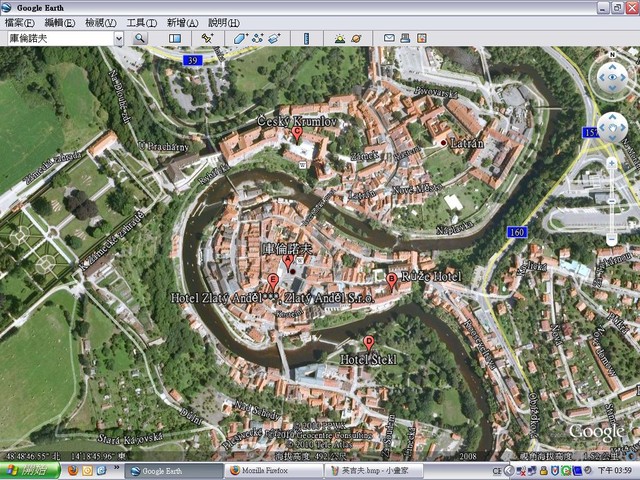Click the zoom slider handle
This screenshot has height=480, width=640.
(x=611, y=201)
